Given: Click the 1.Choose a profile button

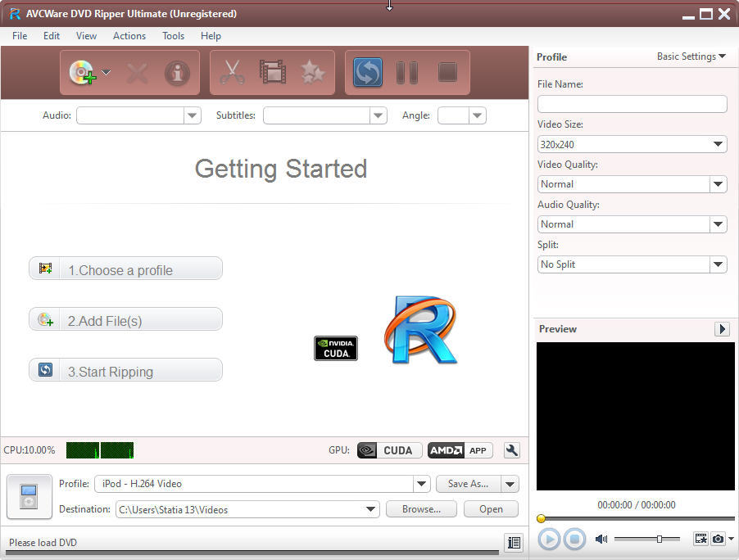Looking at the screenshot, I should coord(125,269).
